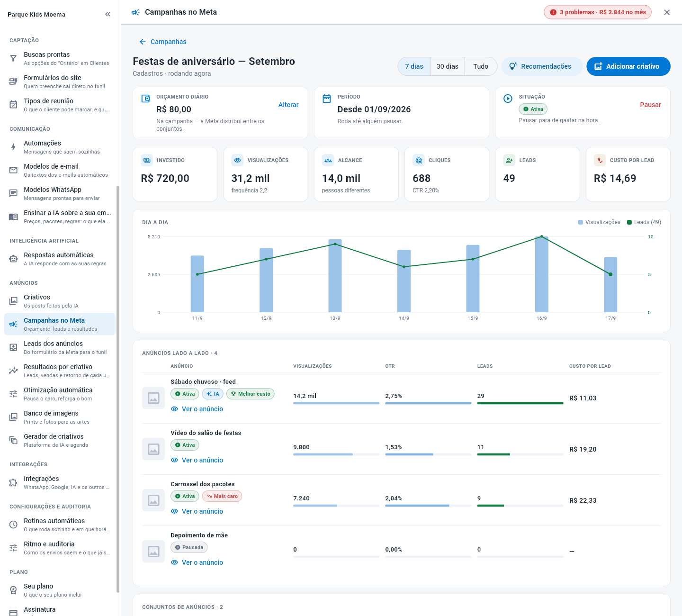Click the copy icon next to Gerador de criativos
The width and height of the screenshot is (682, 616).
[x=13, y=440]
